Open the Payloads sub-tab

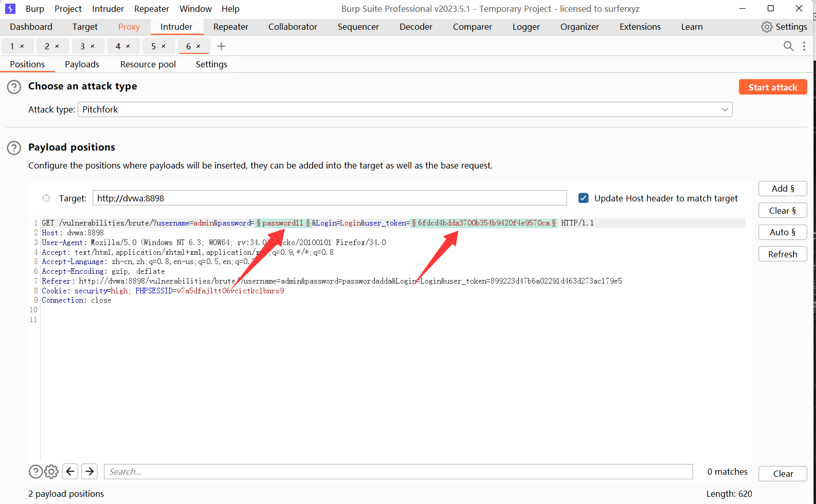(82, 64)
